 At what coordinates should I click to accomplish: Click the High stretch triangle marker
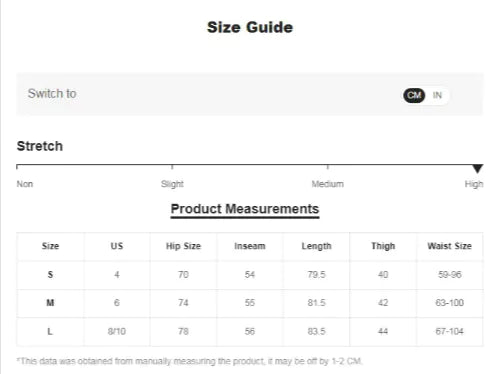(478, 169)
